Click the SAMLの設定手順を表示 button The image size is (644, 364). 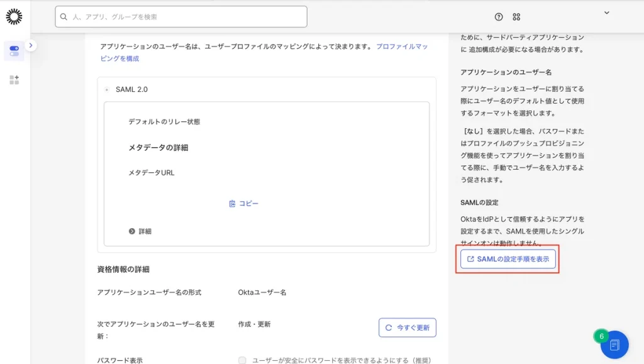(x=508, y=259)
